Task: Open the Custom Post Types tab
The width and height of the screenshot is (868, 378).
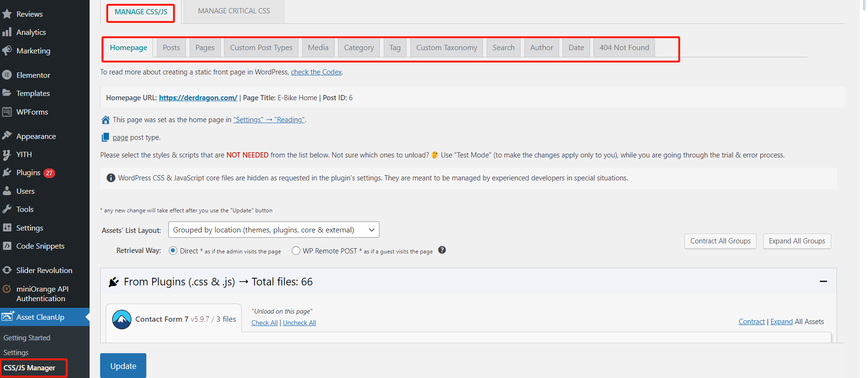Action: click(261, 48)
